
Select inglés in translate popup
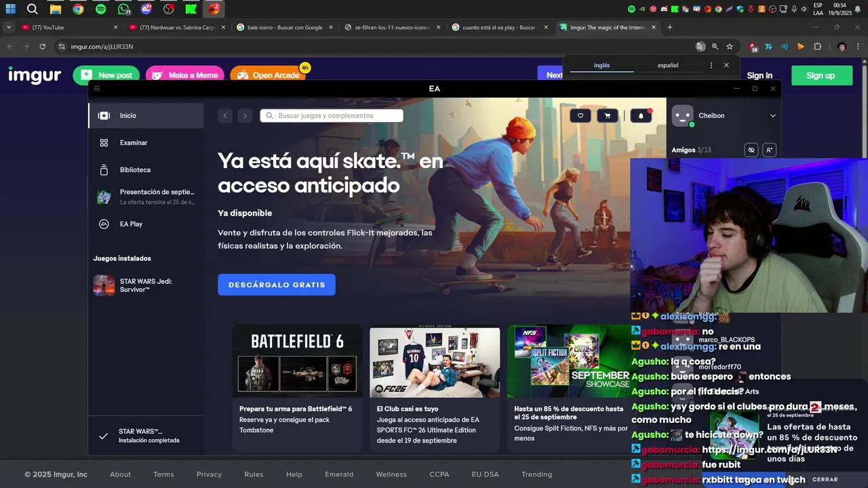601,66
